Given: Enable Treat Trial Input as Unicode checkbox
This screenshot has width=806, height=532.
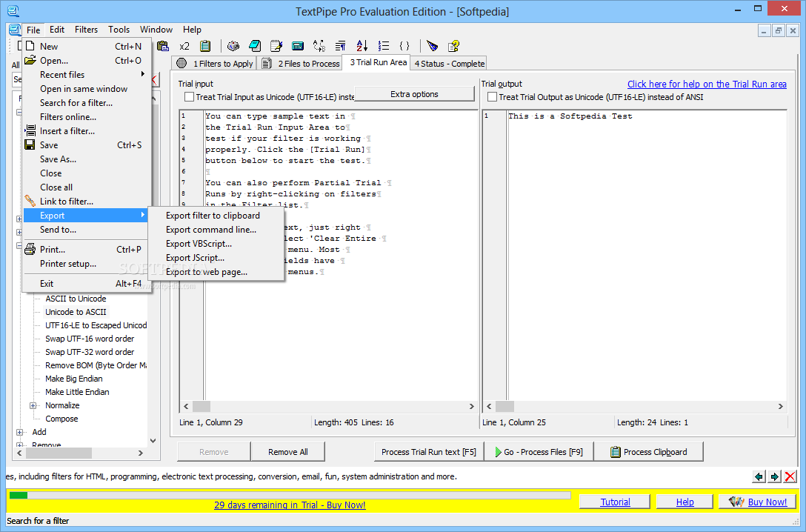Looking at the screenshot, I should [x=189, y=96].
